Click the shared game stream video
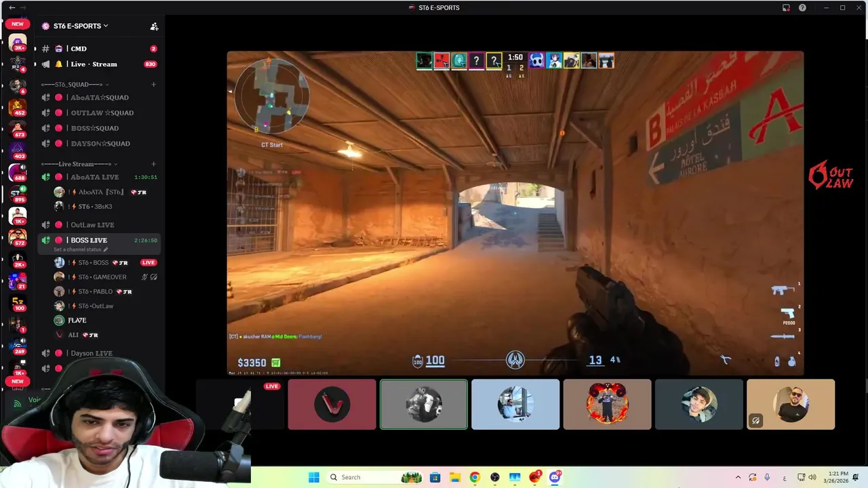 pyautogui.click(x=515, y=213)
